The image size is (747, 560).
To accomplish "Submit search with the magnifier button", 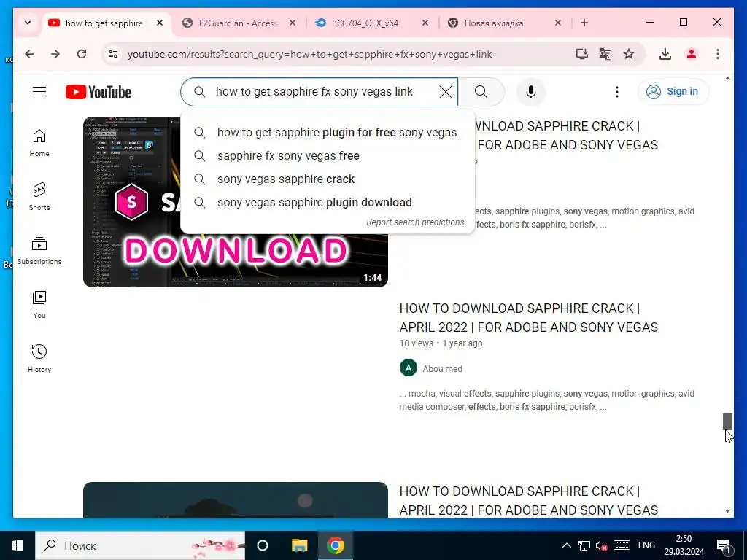I will pyautogui.click(x=481, y=92).
